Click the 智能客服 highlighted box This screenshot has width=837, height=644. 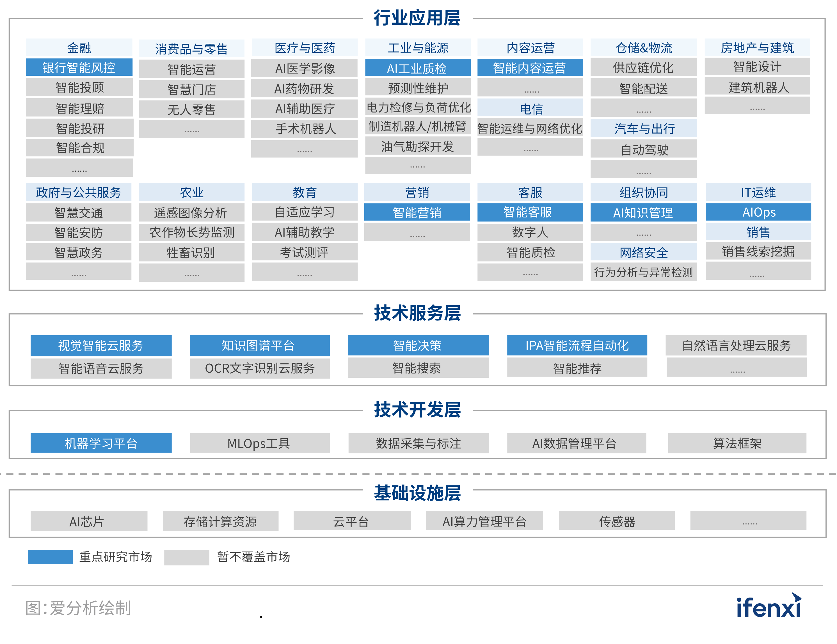(x=530, y=212)
